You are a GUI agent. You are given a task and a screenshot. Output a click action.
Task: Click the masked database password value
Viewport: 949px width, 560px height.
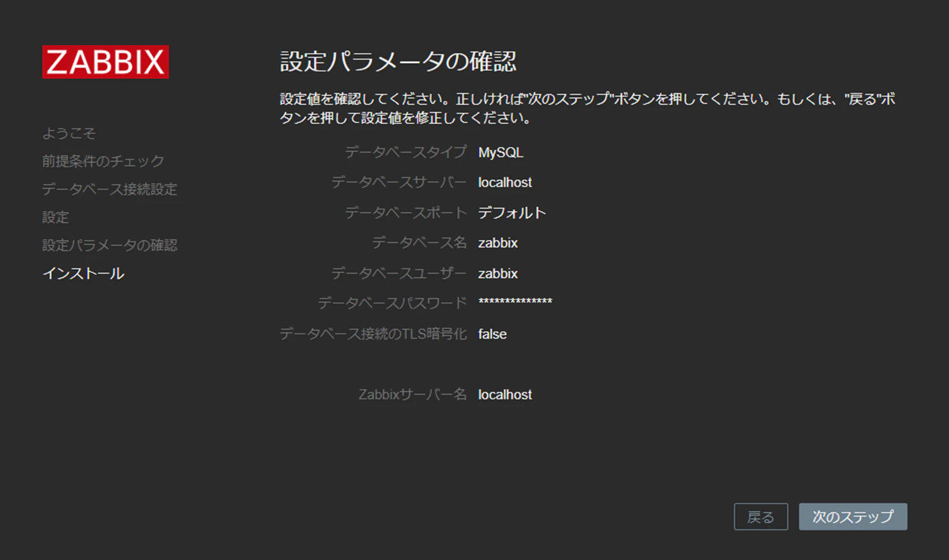(x=515, y=302)
